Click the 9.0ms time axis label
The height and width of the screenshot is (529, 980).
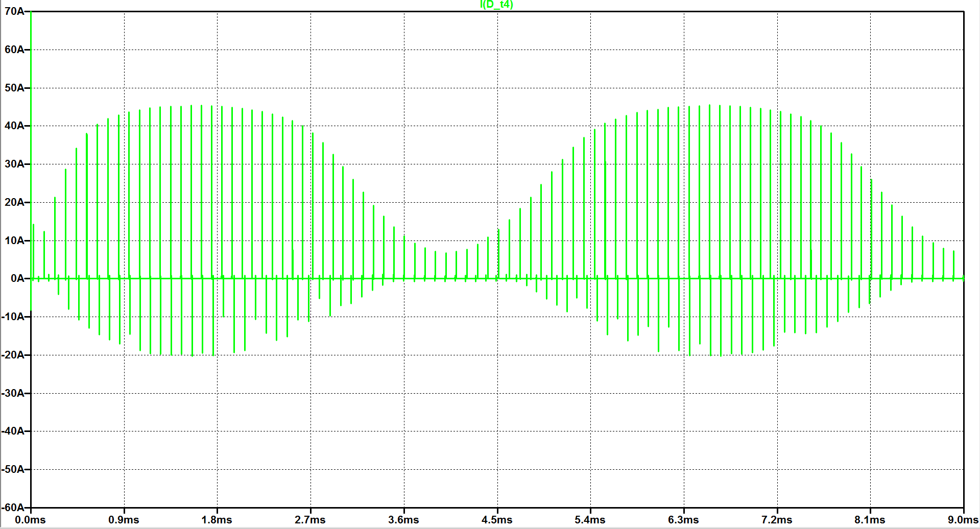coord(963,520)
